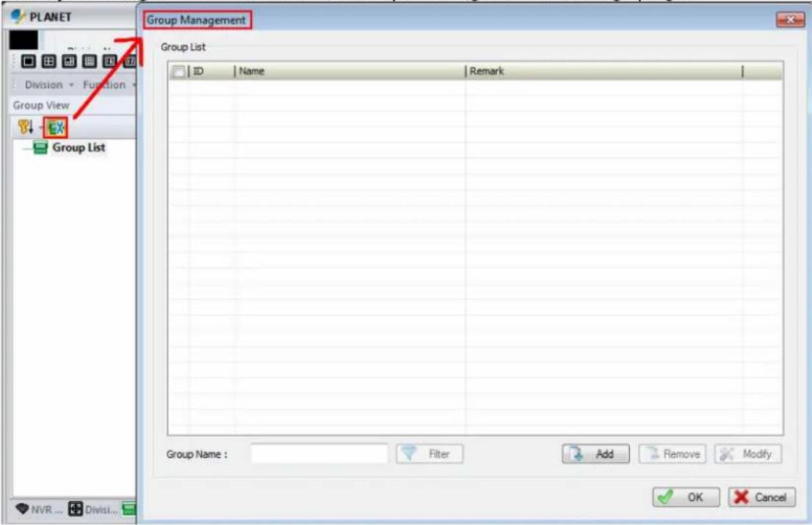Cancel the Group Management dialog
Screen dimensions: 812x525
tap(762, 498)
